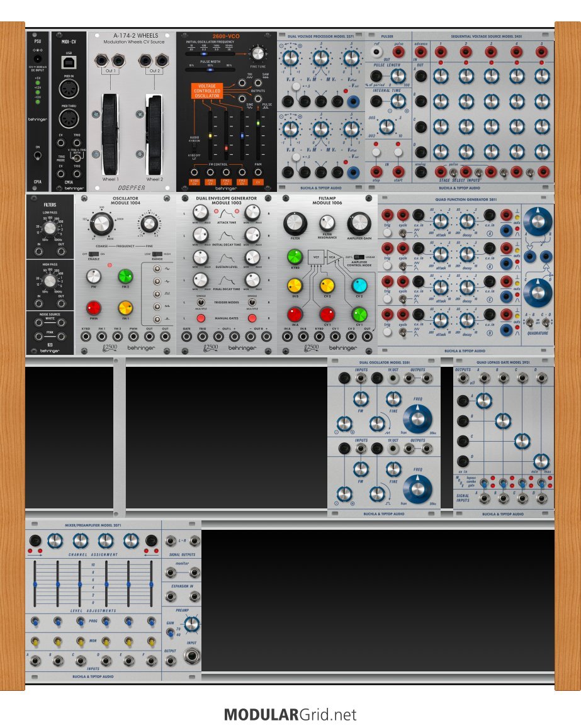Click the USB port on MIDI-CV module

pos(69,62)
